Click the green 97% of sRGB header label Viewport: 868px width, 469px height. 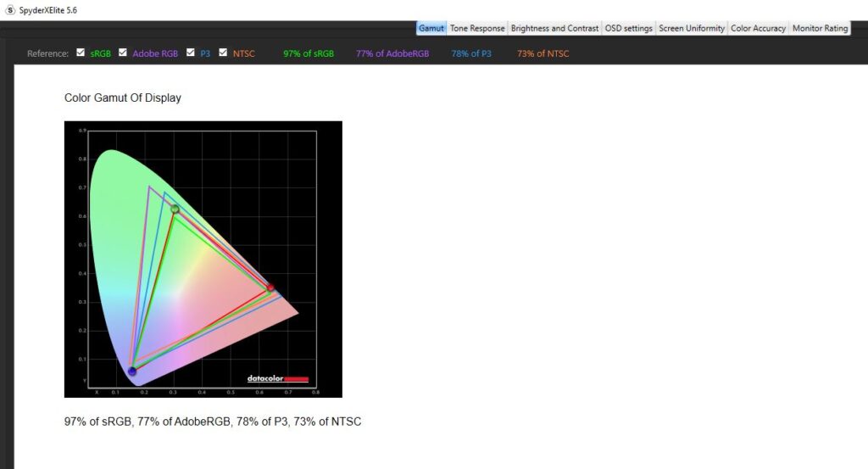(309, 53)
